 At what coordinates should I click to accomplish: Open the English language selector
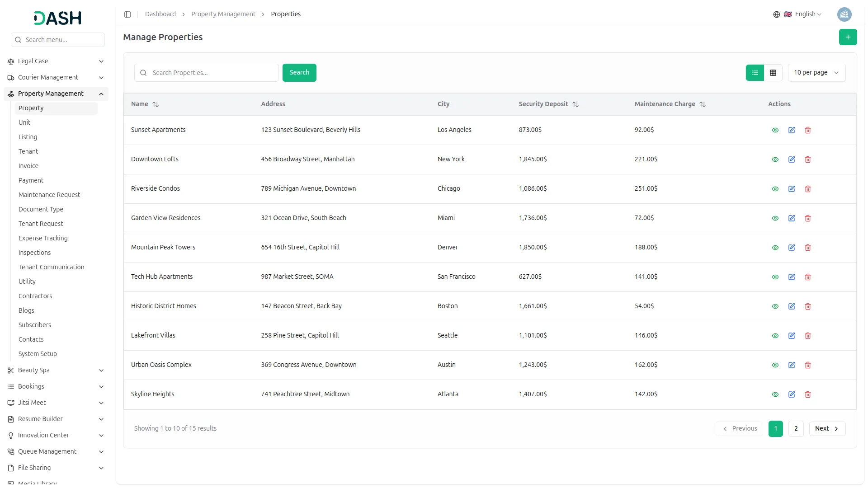click(x=803, y=14)
